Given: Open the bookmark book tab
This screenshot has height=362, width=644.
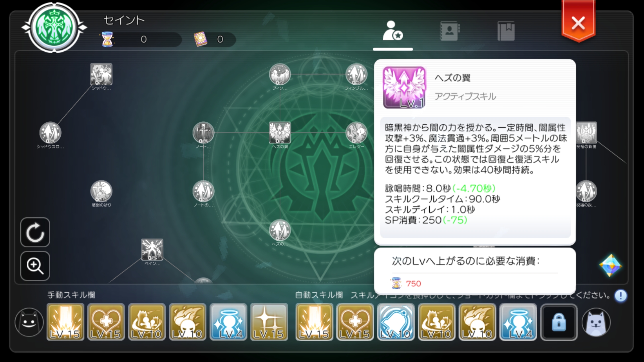Looking at the screenshot, I should click(506, 31).
